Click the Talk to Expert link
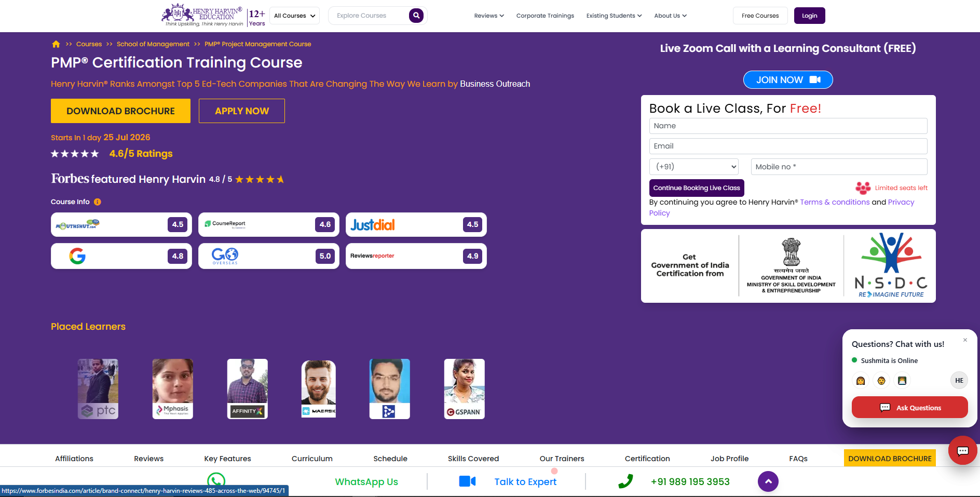This screenshot has width=980, height=497. [x=525, y=482]
